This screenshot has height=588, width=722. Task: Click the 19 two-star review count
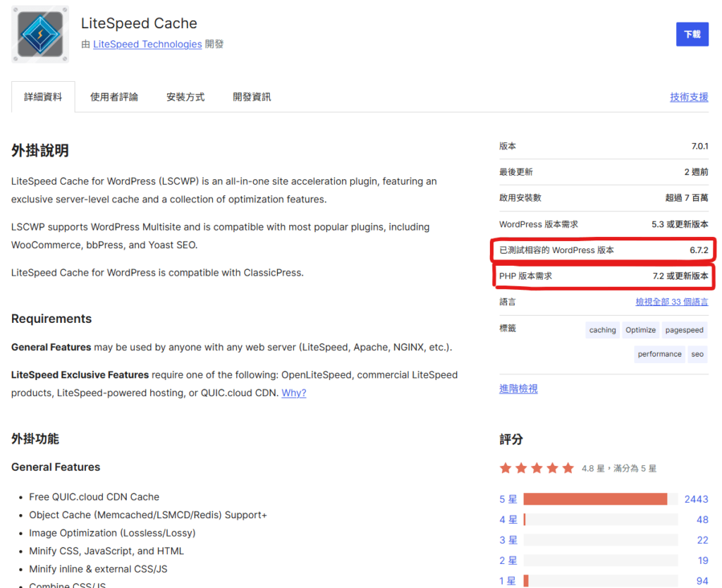click(703, 561)
